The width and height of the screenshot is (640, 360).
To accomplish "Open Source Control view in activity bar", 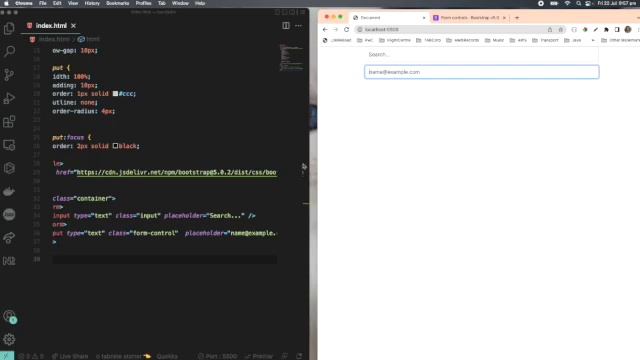I will click(9, 74).
